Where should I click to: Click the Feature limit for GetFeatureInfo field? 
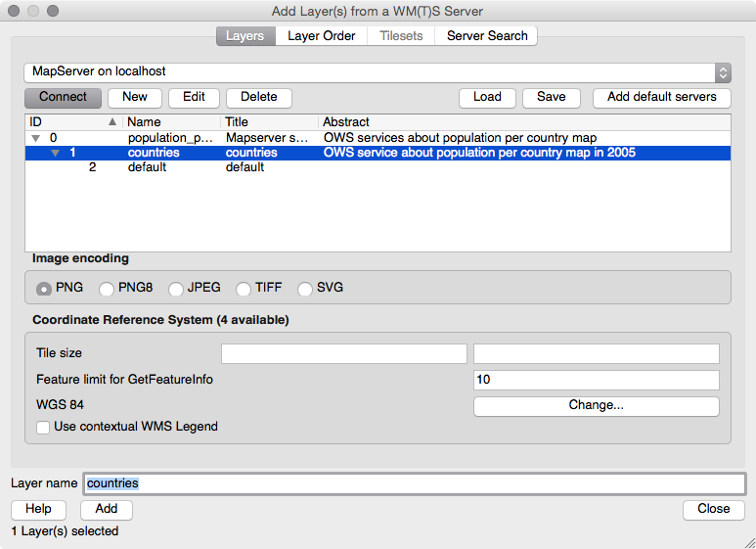click(x=596, y=380)
